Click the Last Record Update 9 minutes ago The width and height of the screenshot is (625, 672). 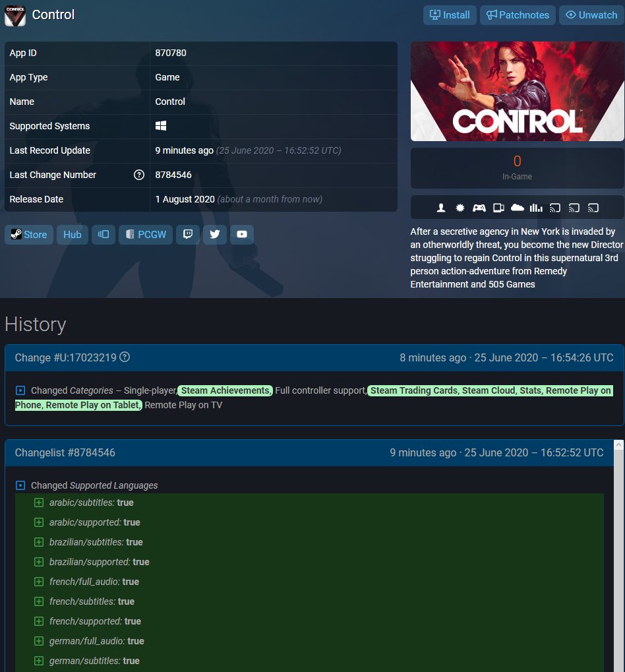click(x=184, y=150)
